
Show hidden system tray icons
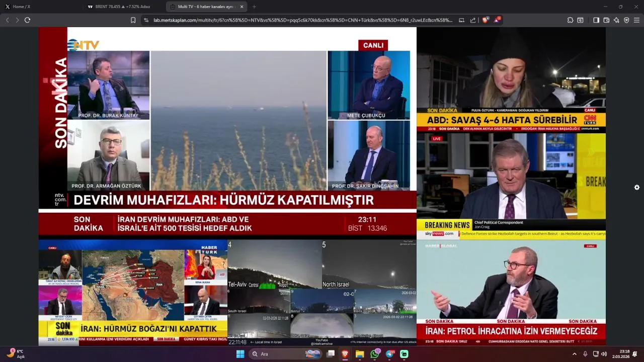575,354
